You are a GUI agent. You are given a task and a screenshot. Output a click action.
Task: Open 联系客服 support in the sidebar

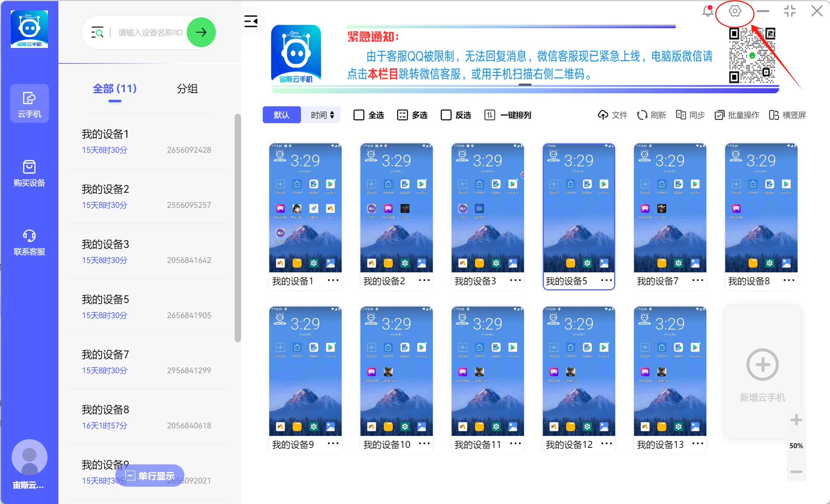tap(29, 242)
